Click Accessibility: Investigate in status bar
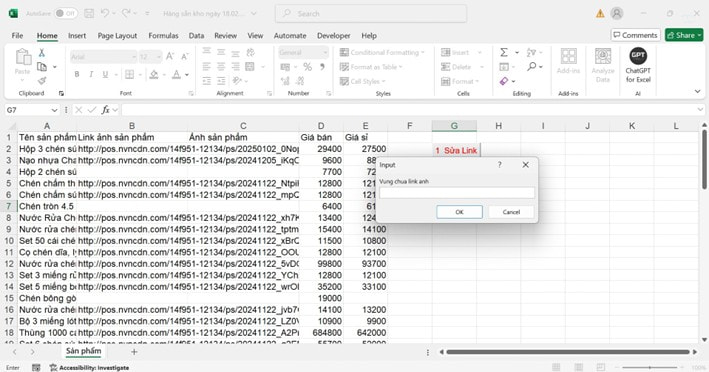709x372 pixels. click(x=90, y=367)
